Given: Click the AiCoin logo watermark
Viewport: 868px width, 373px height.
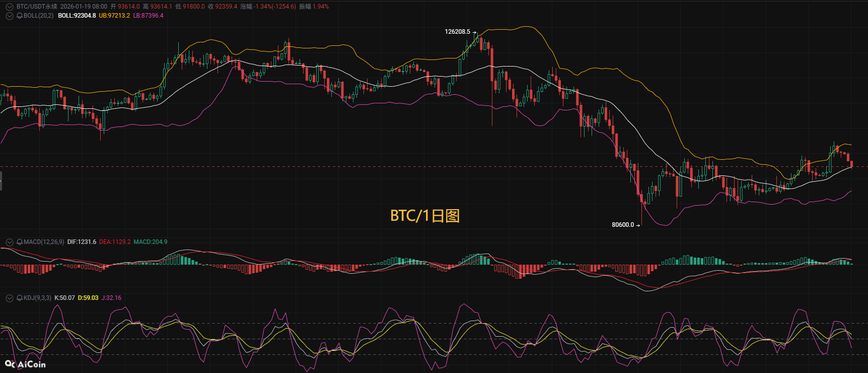Looking at the screenshot, I should click(25, 364).
